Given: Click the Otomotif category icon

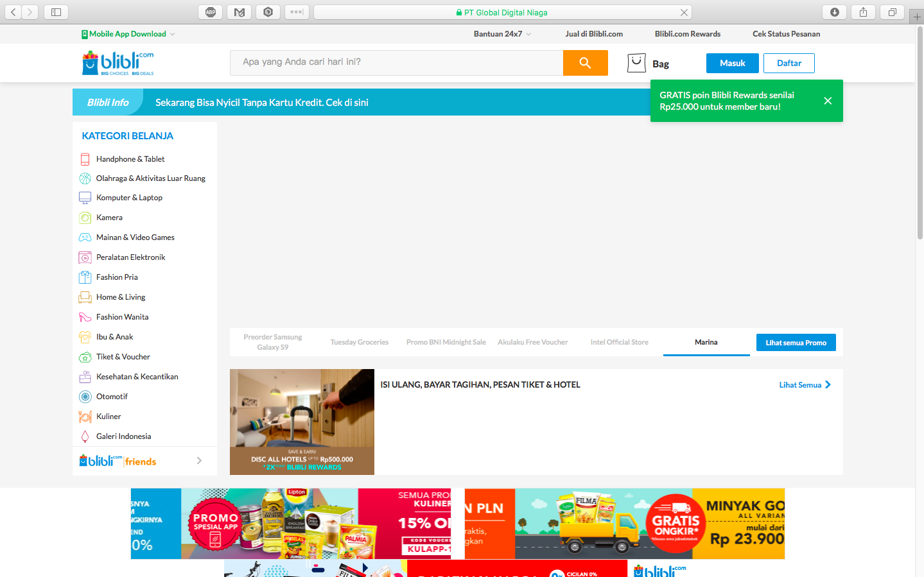Looking at the screenshot, I should pos(85,397).
